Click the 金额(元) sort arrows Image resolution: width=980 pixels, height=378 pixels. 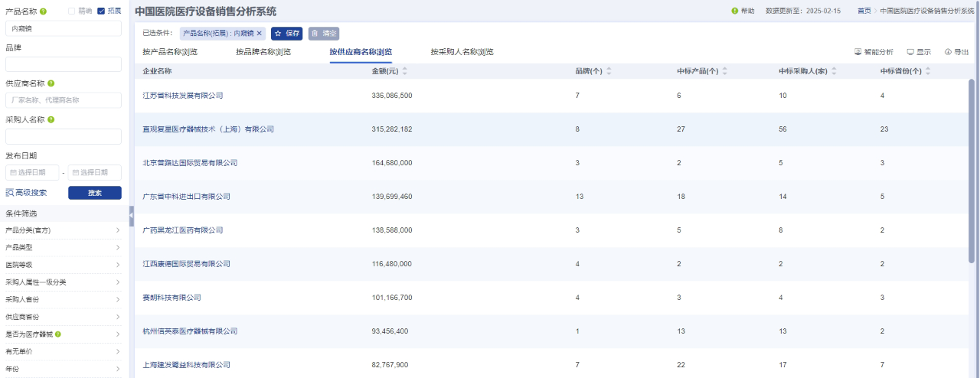coord(404,71)
